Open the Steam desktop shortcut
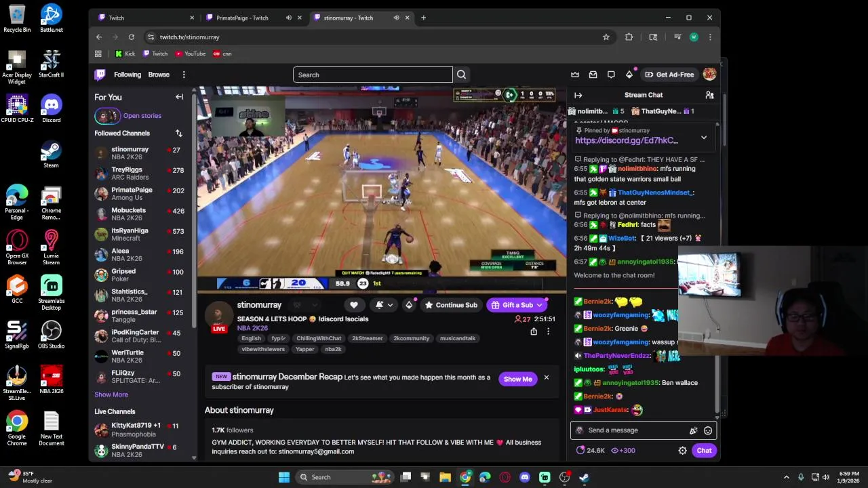Image resolution: width=868 pixels, height=488 pixels. tap(52, 154)
